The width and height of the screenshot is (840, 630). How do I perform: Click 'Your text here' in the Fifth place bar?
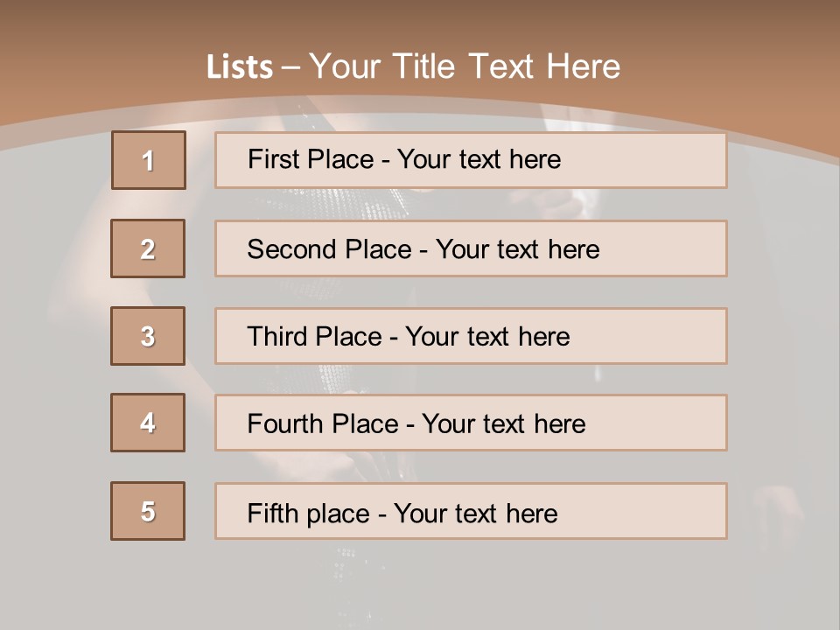pyautogui.click(x=476, y=514)
